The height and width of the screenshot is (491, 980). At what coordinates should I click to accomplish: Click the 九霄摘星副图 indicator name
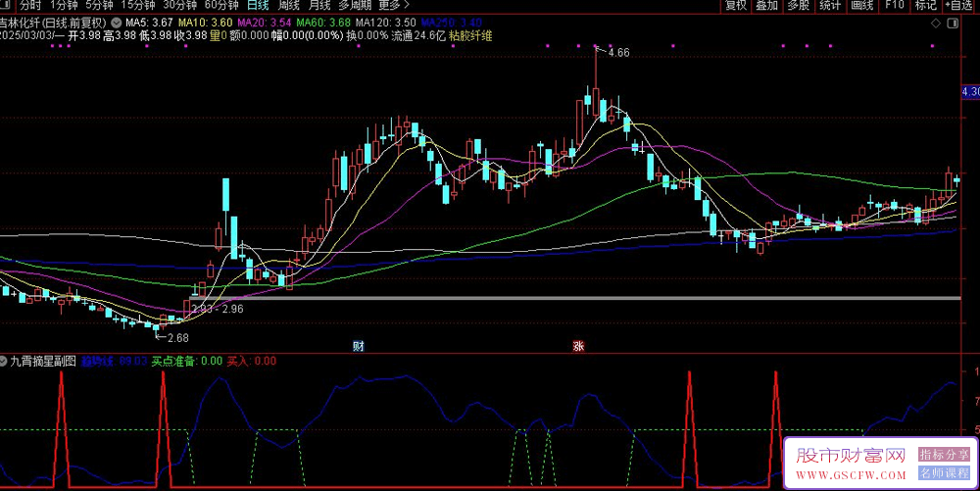coord(43,361)
